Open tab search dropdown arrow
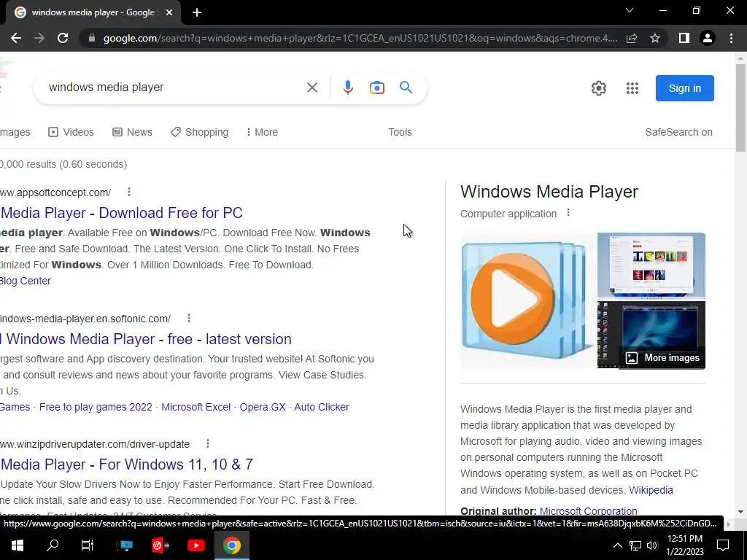 click(630, 10)
